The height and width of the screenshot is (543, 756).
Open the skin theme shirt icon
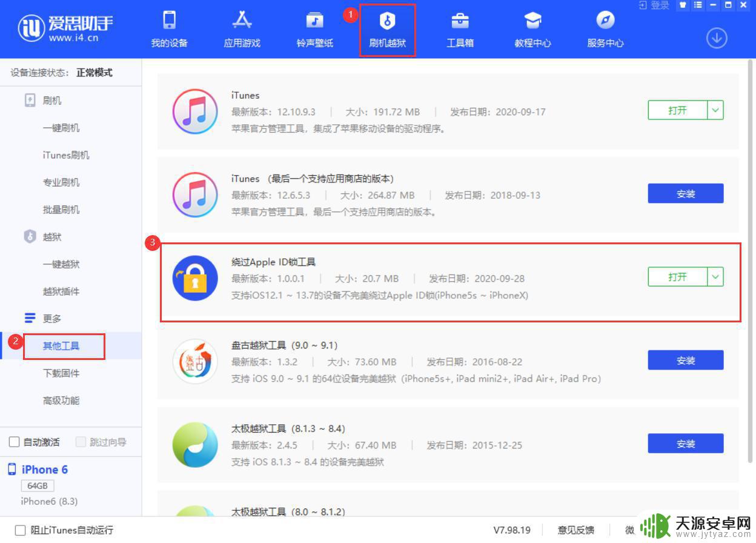click(x=683, y=5)
